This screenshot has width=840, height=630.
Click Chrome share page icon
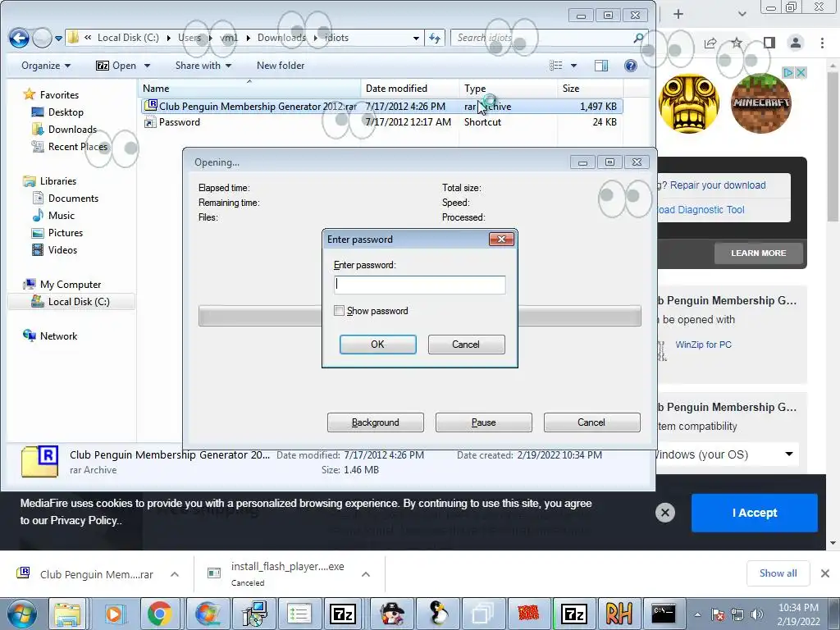coord(710,43)
